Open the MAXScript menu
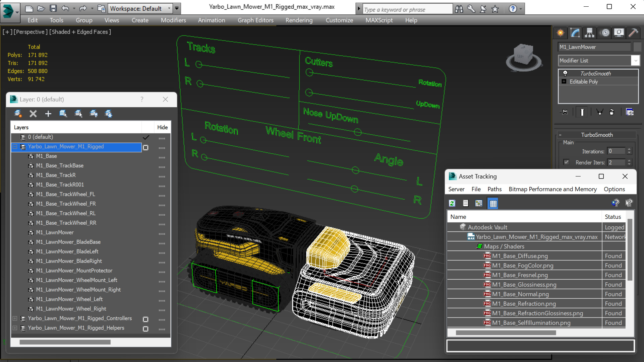This screenshot has width=644, height=362. (379, 20)
